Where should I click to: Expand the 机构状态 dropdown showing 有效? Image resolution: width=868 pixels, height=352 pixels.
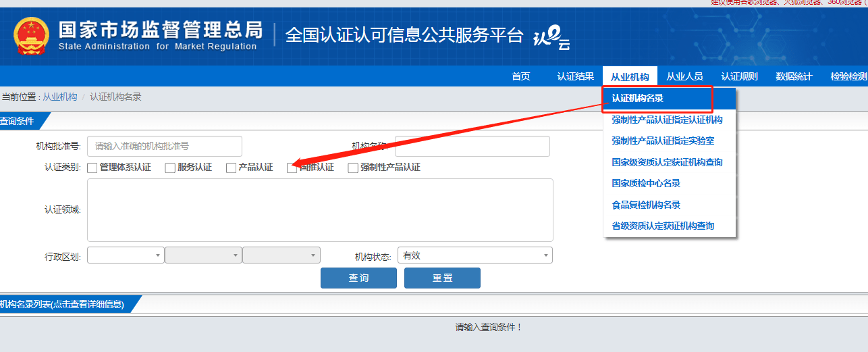coord(474,255)
